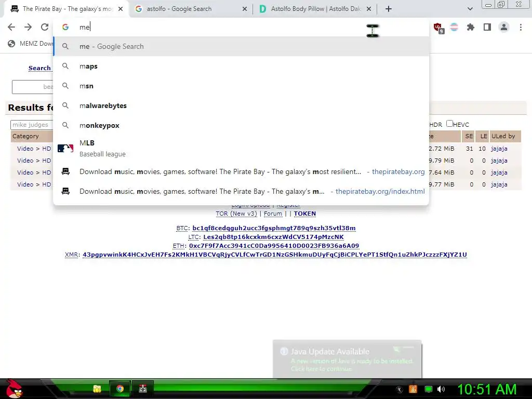Open the file explorer taskbar icon

pos(97,389)
